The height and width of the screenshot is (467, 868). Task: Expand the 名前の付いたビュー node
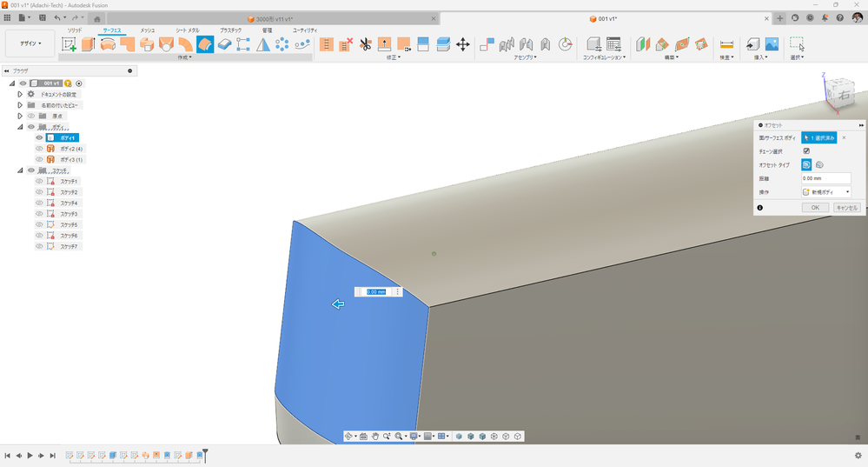[20, 105]
